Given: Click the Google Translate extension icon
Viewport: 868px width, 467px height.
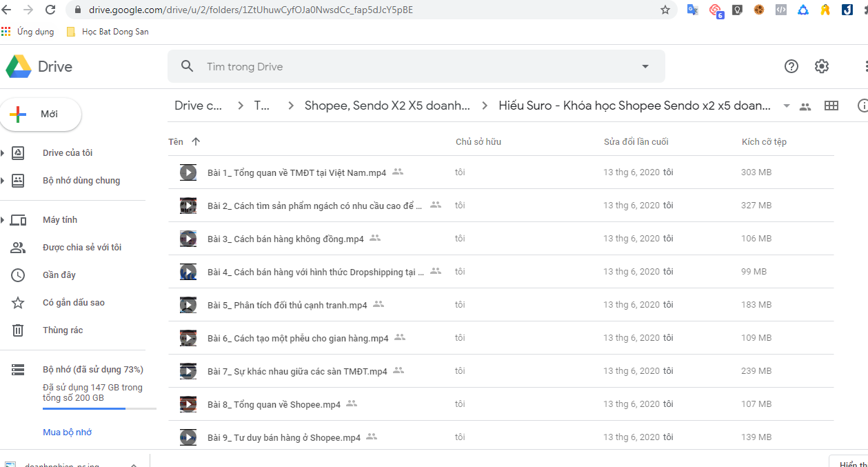Looking at the screenshot, I should point(693,10).
